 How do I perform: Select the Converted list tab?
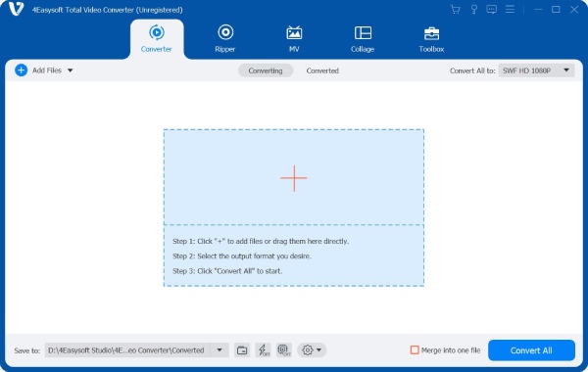pyautogui.click(x=322, y=70)
